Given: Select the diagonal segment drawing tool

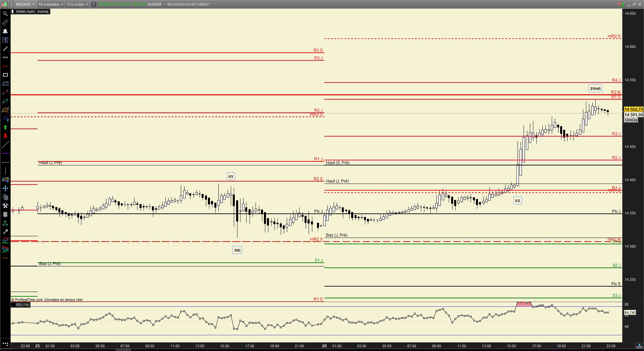Looking at the screenshot, I should click(x=5, y=49).
